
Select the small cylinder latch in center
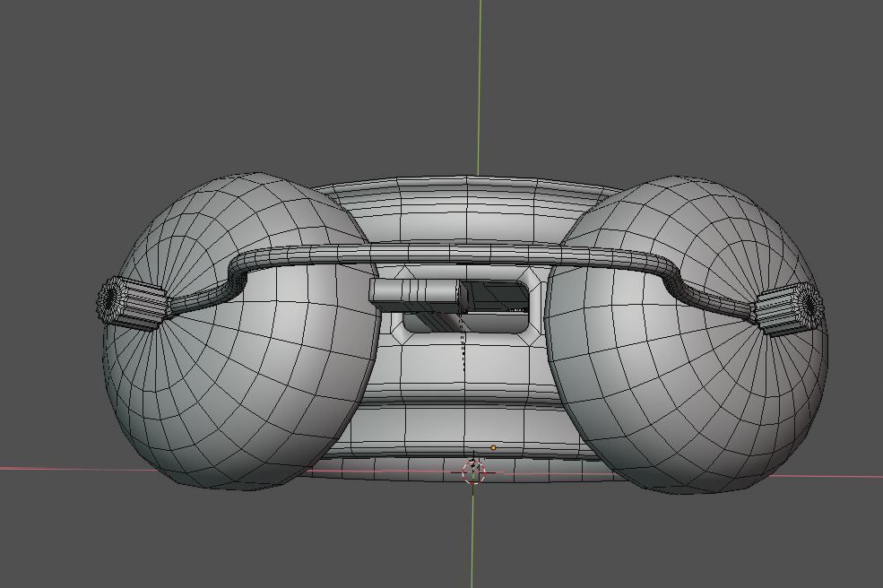tap(420, 294)
